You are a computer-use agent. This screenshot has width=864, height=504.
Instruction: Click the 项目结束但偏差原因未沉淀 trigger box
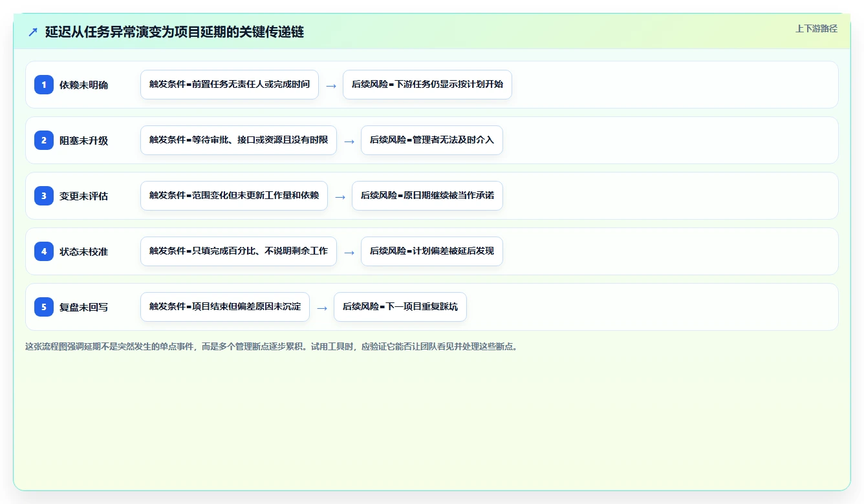point(225,307)
